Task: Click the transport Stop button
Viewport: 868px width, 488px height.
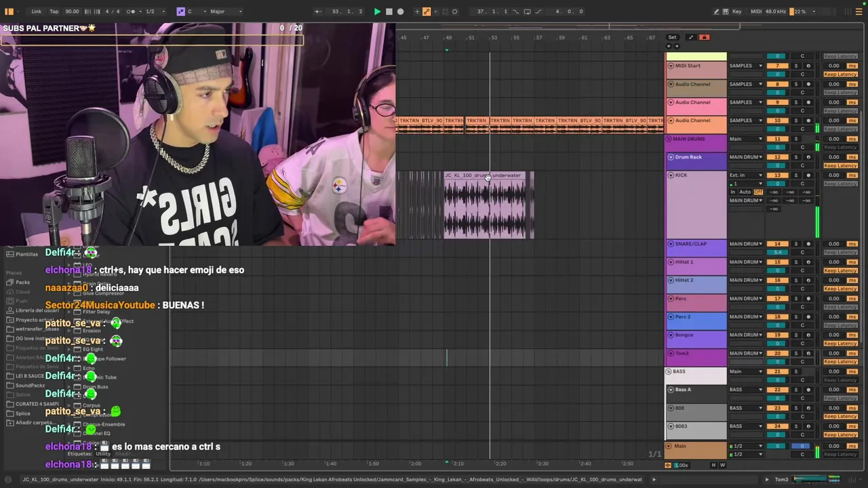Action: click(389, 12)
